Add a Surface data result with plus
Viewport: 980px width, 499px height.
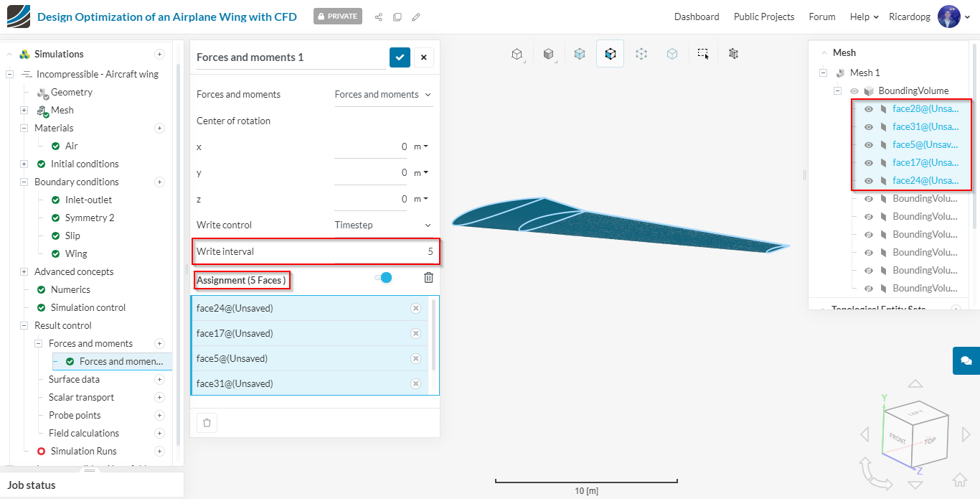tap(159, 379)
